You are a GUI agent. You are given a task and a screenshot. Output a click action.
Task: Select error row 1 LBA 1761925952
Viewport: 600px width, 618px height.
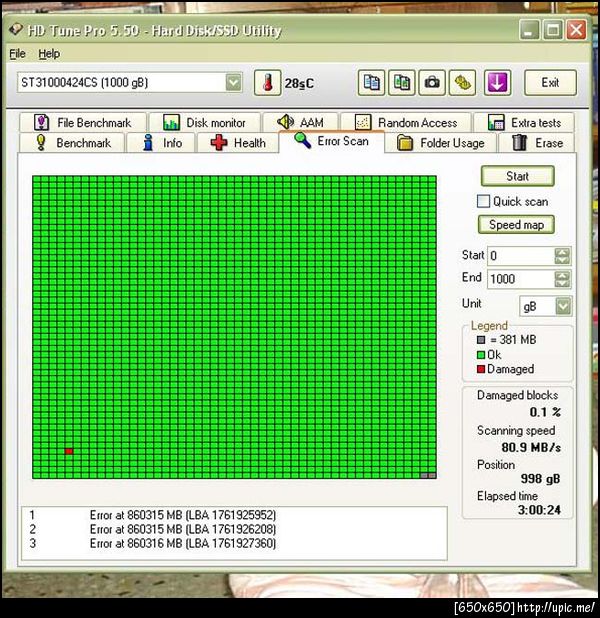(234, 515)
